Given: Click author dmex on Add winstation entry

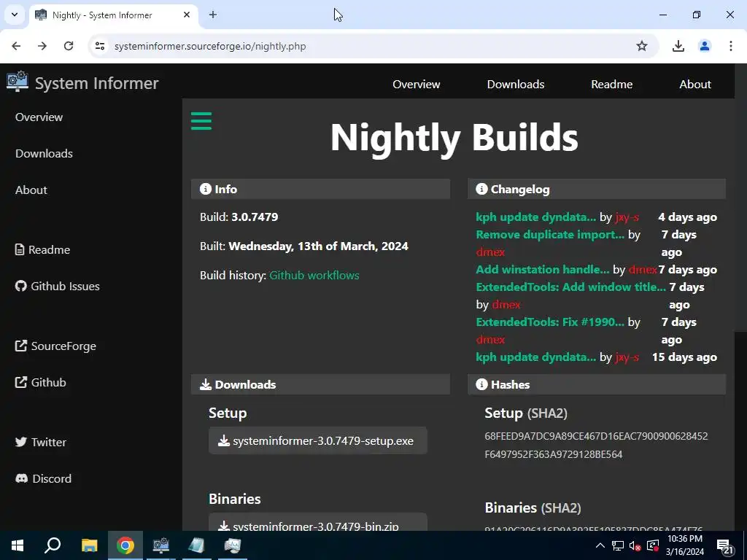Looking at the screenshot, I should [x=643, y=270].
